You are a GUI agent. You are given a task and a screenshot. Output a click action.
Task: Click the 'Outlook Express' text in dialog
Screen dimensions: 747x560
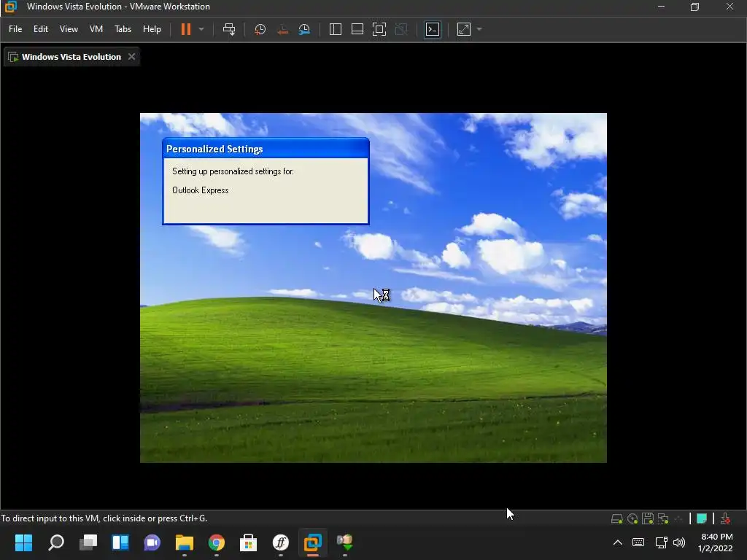[x=200, y=190]
